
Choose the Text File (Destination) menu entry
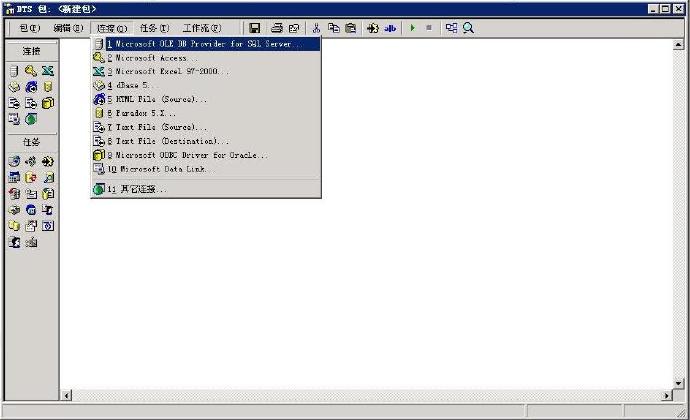click(206, 141)
